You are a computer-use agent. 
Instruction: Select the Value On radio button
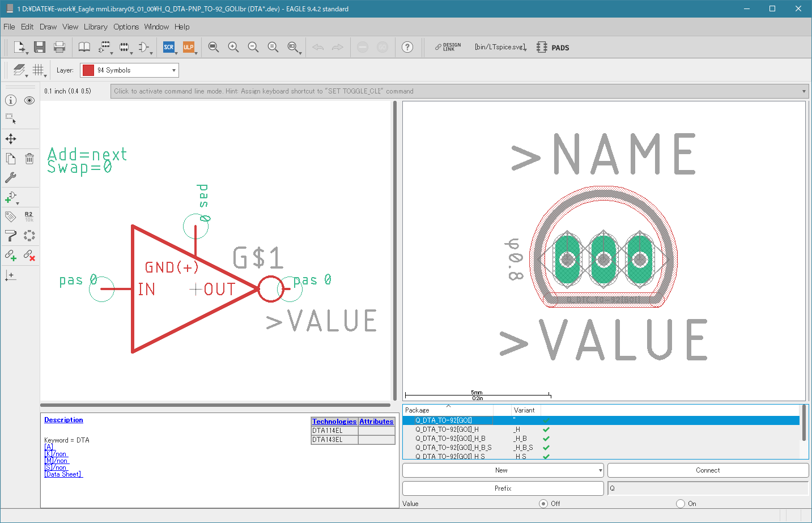coord(680,503)
